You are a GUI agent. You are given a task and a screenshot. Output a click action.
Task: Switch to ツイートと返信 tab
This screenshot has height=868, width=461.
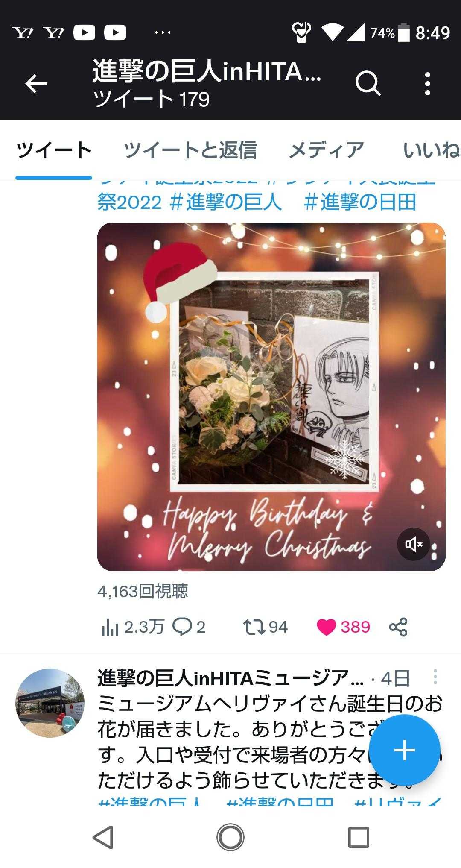pos(190,150)
